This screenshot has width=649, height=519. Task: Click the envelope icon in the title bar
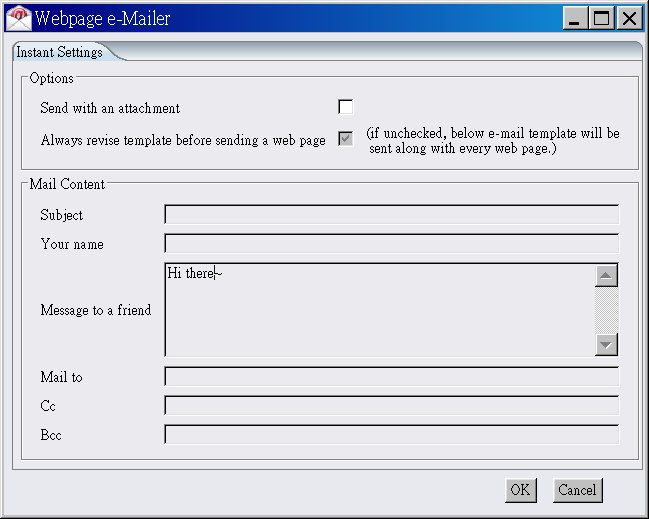18,18
